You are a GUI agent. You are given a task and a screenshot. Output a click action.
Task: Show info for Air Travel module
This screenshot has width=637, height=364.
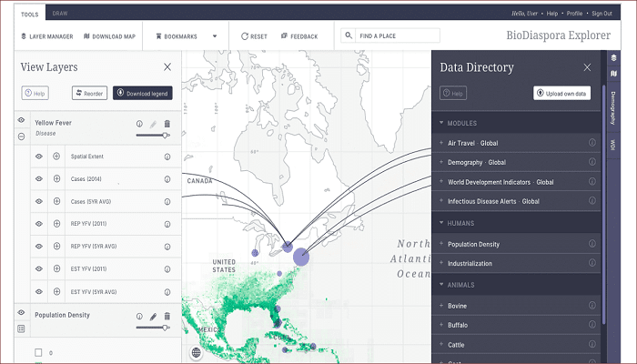(591, 143)
